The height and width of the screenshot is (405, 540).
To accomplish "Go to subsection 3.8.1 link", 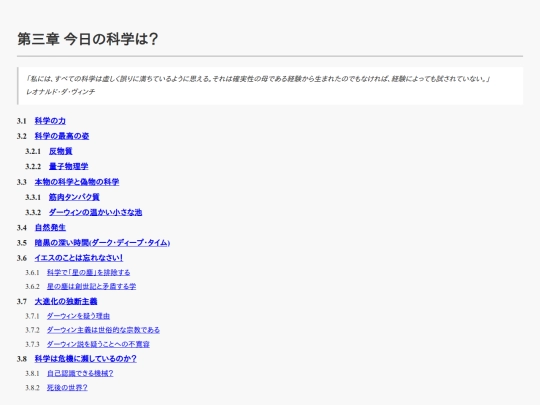I will [x=80, y=373].
